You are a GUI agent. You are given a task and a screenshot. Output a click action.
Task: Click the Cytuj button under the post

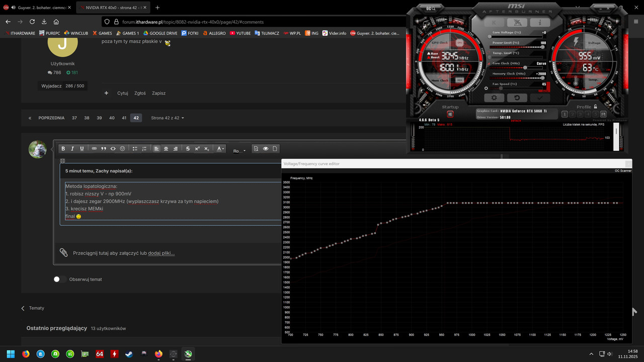(x=123, y=93)
